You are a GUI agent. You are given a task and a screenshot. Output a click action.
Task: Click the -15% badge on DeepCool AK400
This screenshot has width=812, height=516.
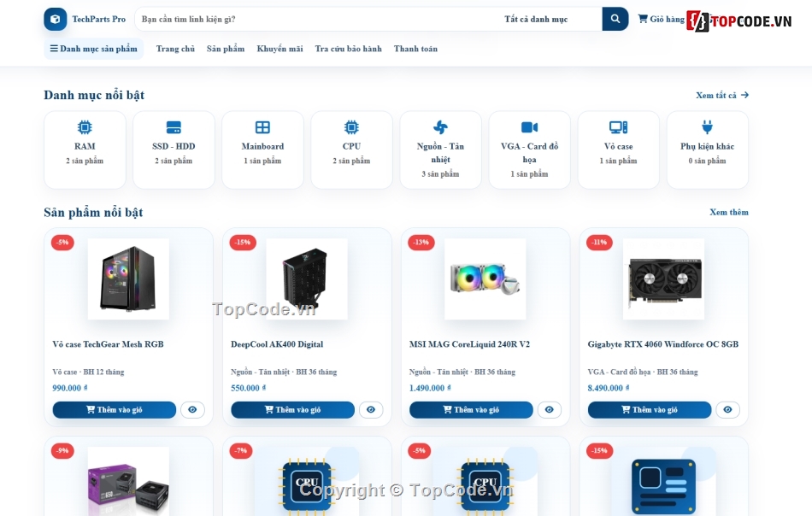click(x=243, y=243)
